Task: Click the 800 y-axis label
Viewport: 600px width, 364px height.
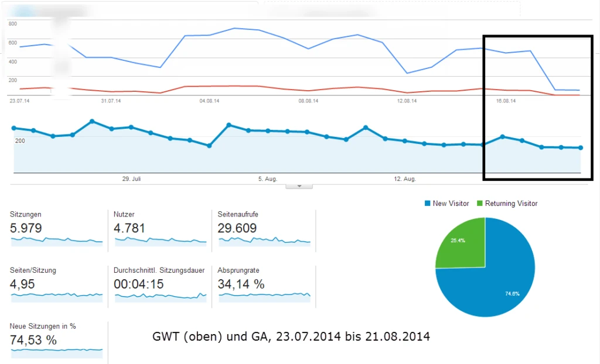Action: (13, 24)
